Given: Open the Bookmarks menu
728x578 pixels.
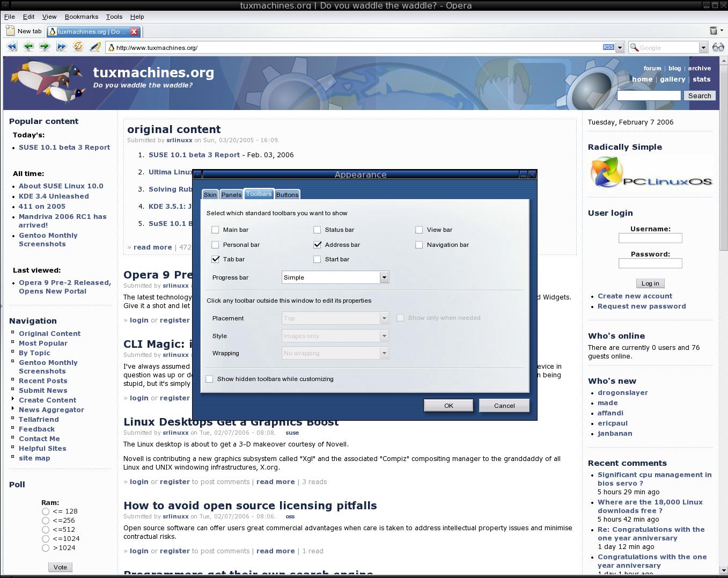Looking at the screenshot, I should (x=82, y=17).
